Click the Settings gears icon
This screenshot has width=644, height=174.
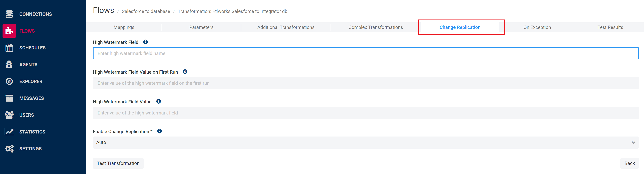pos(9,149)
